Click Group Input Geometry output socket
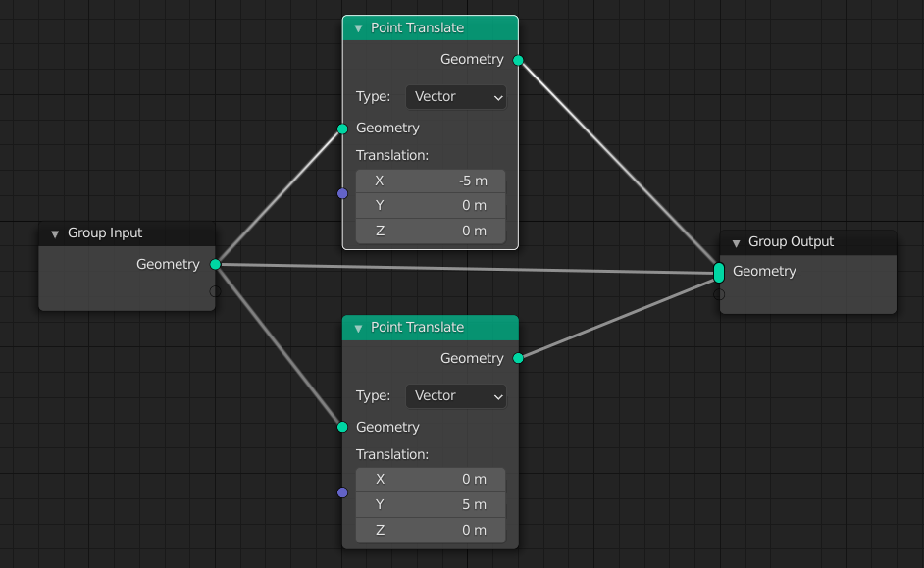The width and height of the screenshot is (924, 568). click(215, 264)
